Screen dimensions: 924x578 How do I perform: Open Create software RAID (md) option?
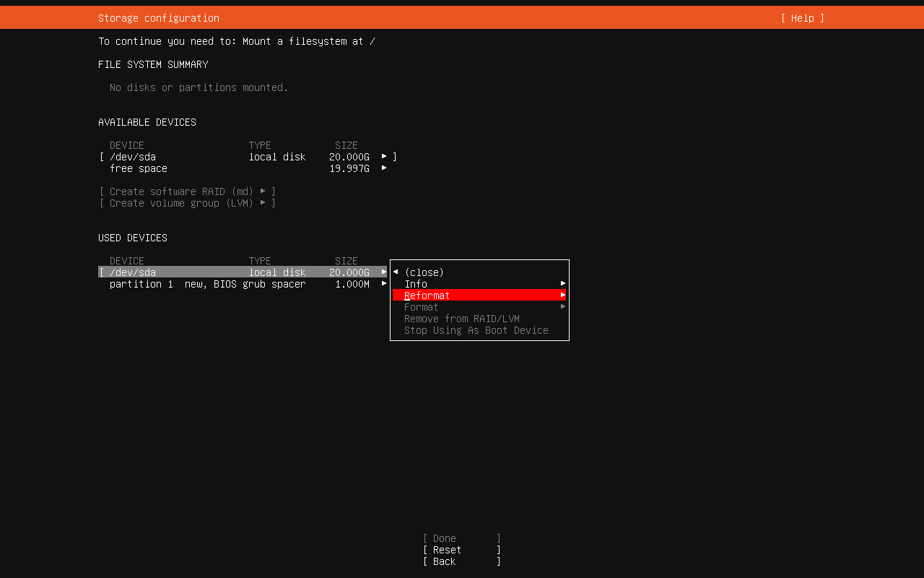188,191
